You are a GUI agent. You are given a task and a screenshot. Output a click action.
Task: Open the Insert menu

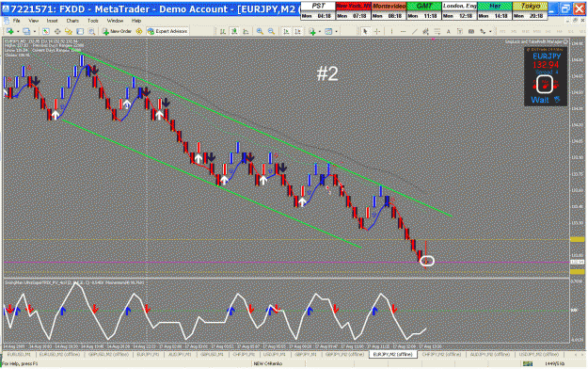click(x=52, y=21)
